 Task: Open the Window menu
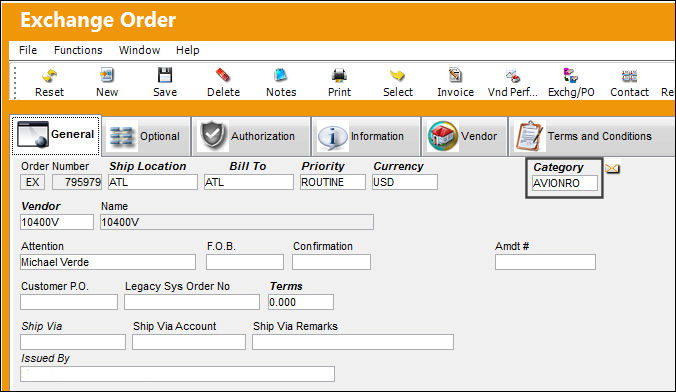[139, 50]
